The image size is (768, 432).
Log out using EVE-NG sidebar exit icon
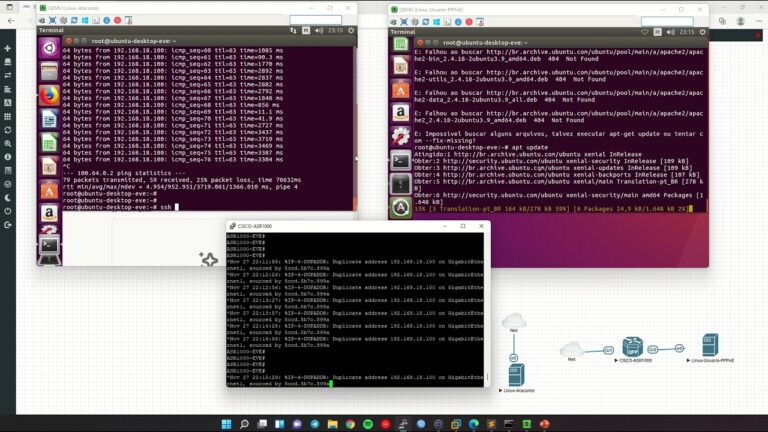pyautogui.click(x=7, y=225)
